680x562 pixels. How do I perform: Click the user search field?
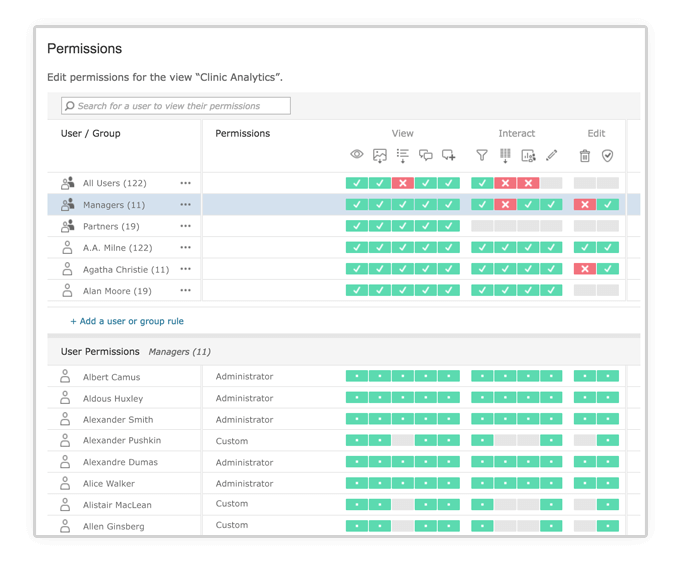coord(176,106)
